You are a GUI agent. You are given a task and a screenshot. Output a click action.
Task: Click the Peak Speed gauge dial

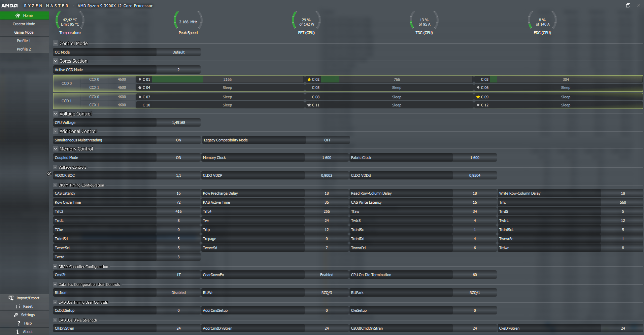188,21
